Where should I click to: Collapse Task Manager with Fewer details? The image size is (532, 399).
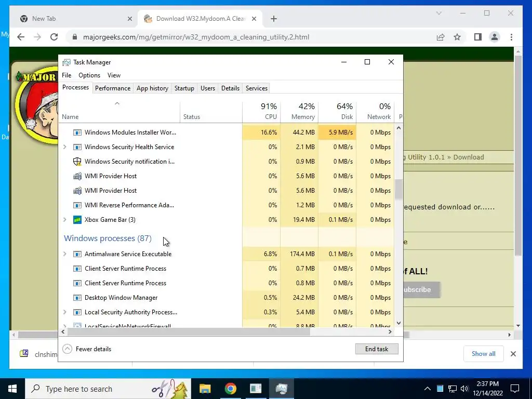point(87,349)
